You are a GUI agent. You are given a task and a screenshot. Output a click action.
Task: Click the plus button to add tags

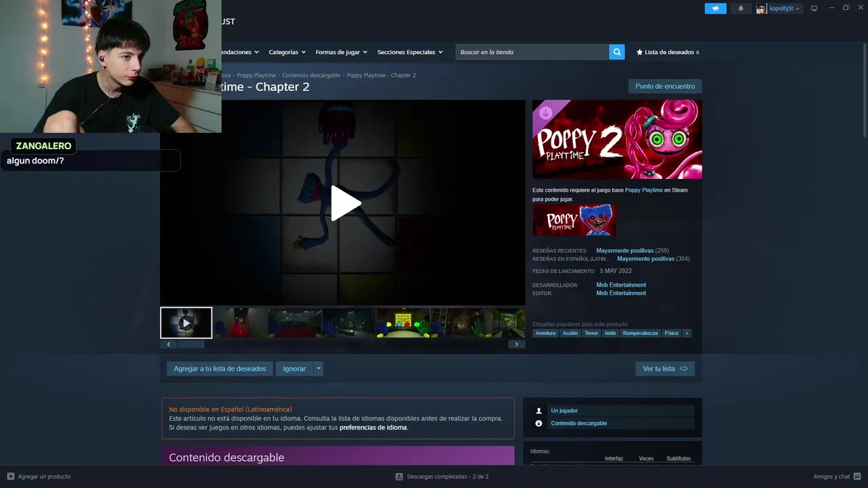click(x=687, y=333)
